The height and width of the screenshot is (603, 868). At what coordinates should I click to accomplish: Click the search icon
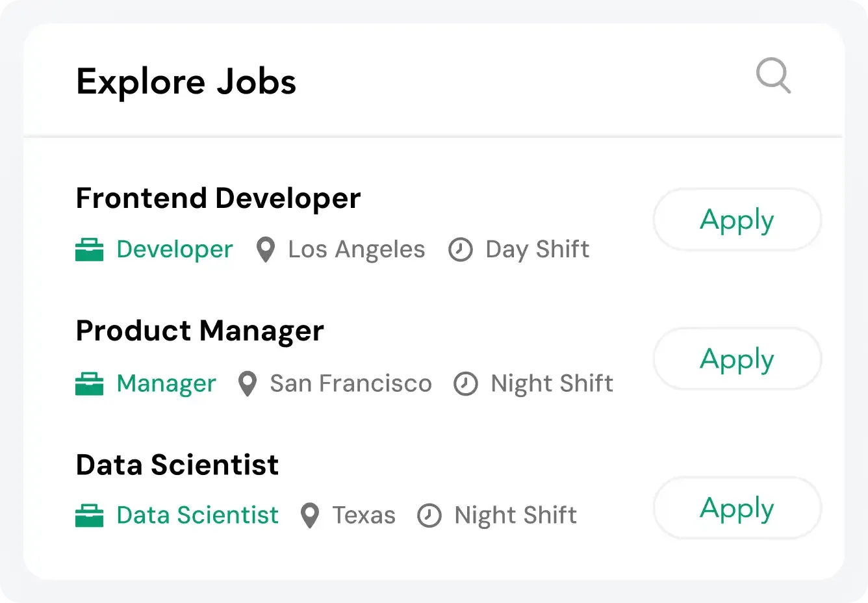coord(774,77)
